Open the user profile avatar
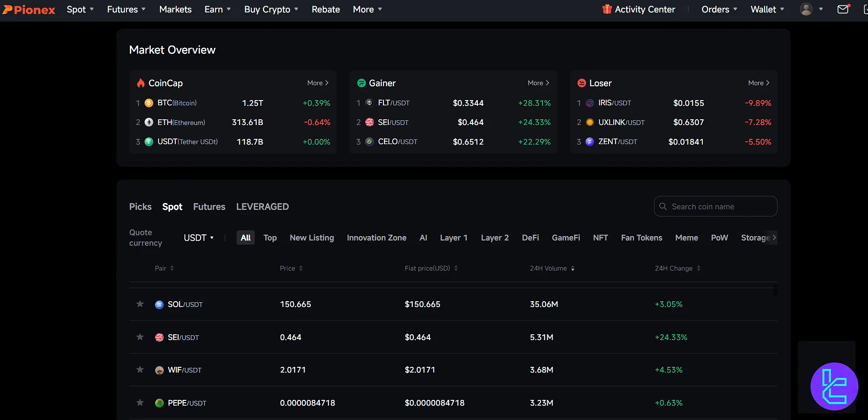 coord(806,9)
